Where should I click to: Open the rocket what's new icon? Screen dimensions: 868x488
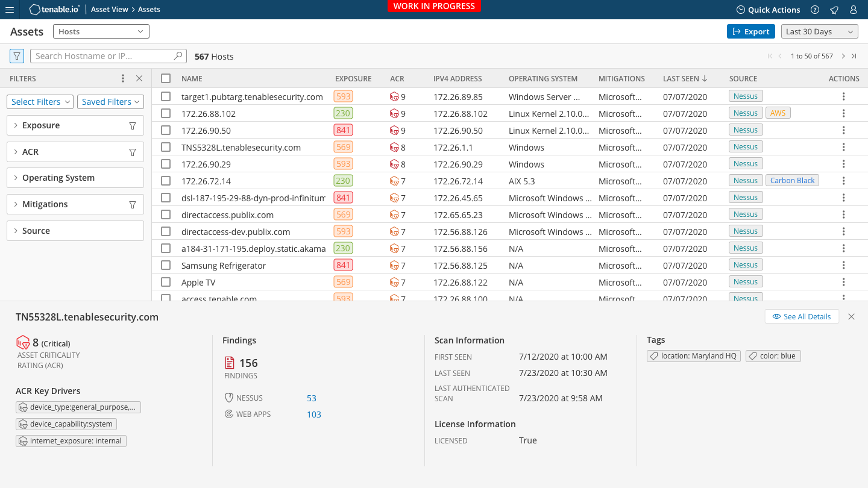pos(834,10)
